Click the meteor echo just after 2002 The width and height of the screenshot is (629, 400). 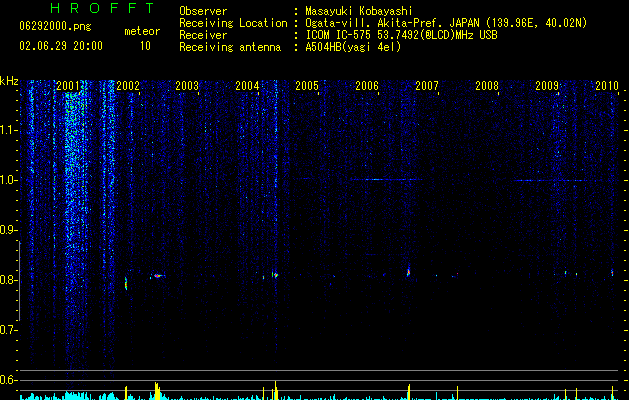[x=126, y=283]
